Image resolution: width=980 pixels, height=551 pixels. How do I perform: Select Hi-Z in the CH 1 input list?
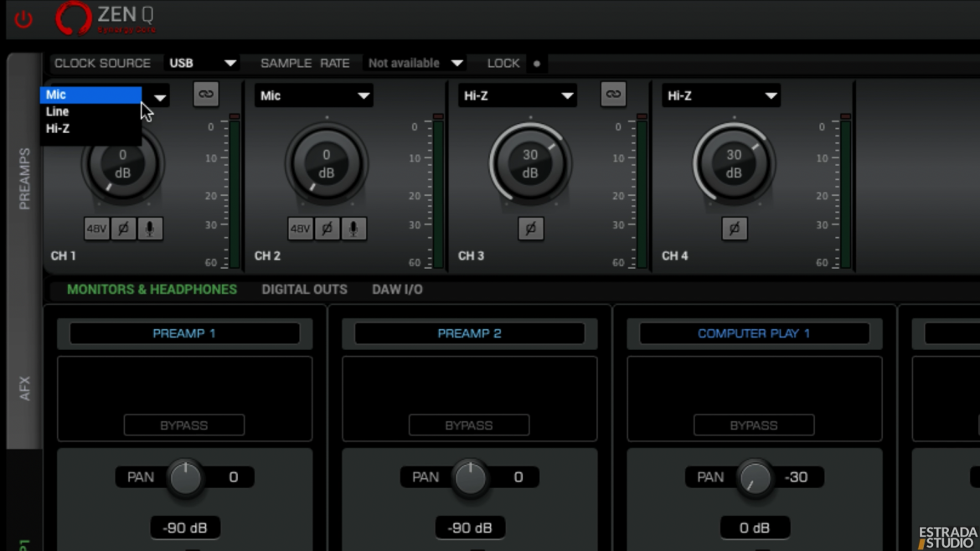pyautogui.click(x=90, y=128)
